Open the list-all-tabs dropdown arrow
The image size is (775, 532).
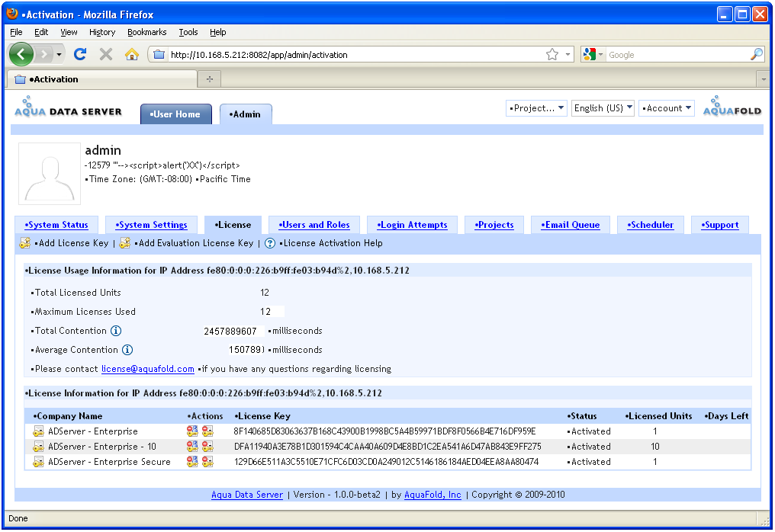[x=763, y=79]
